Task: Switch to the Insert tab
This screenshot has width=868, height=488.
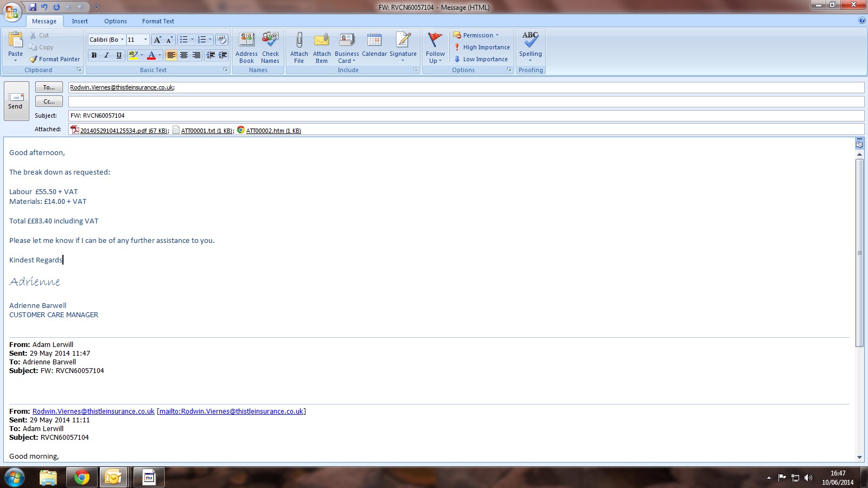Action: [x=80, y=21]
